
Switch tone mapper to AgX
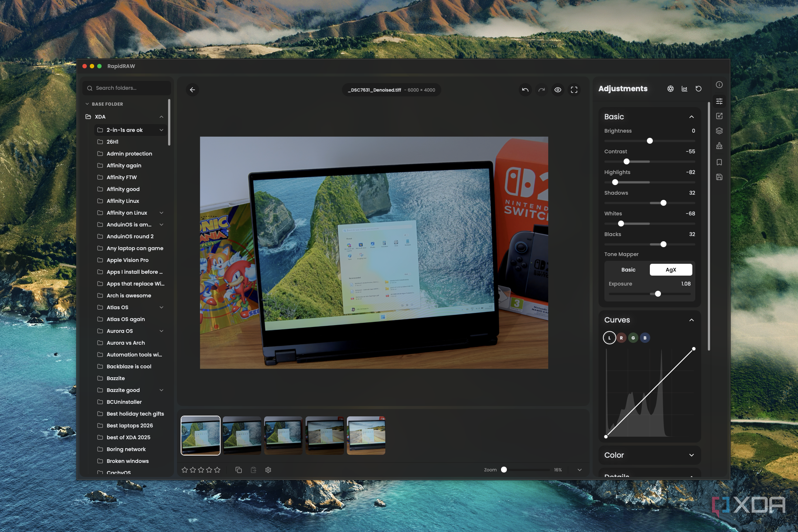click(x=671, y=270)
